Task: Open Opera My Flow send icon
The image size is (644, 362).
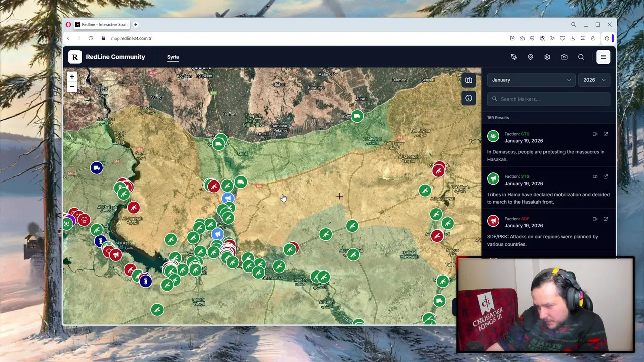Action: point(552,38)
